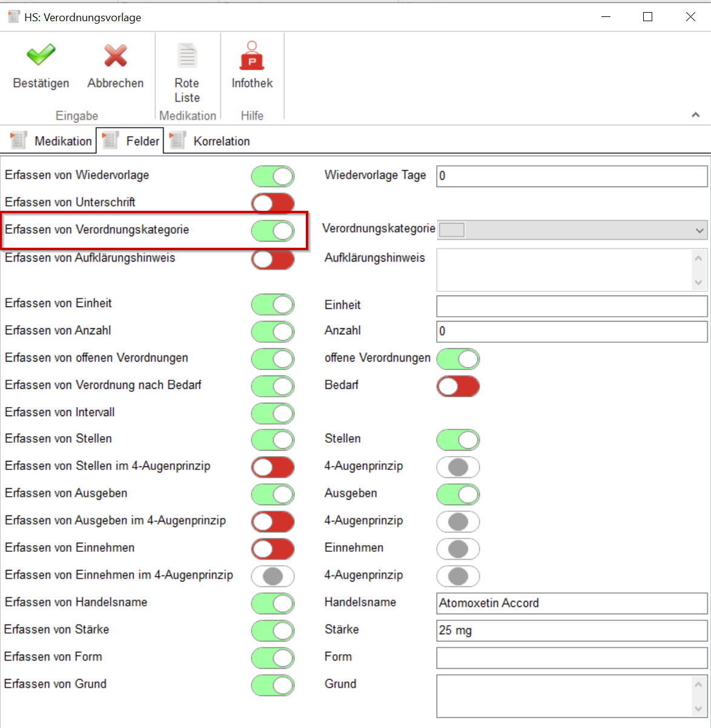The width and height of the screenshot is (711, 728).
Task: Disable the Erfassen von Wiedervorlage toggle
Action: [273, 176]
